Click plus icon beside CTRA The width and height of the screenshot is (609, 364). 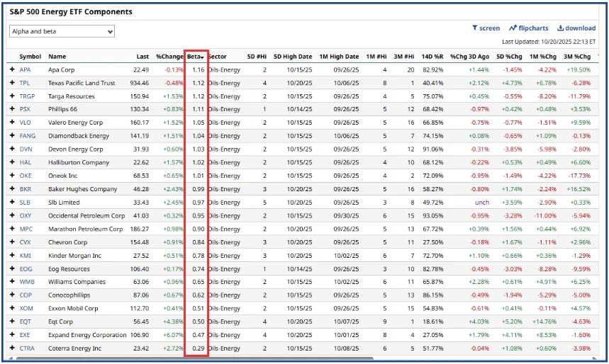click(11, 348)
